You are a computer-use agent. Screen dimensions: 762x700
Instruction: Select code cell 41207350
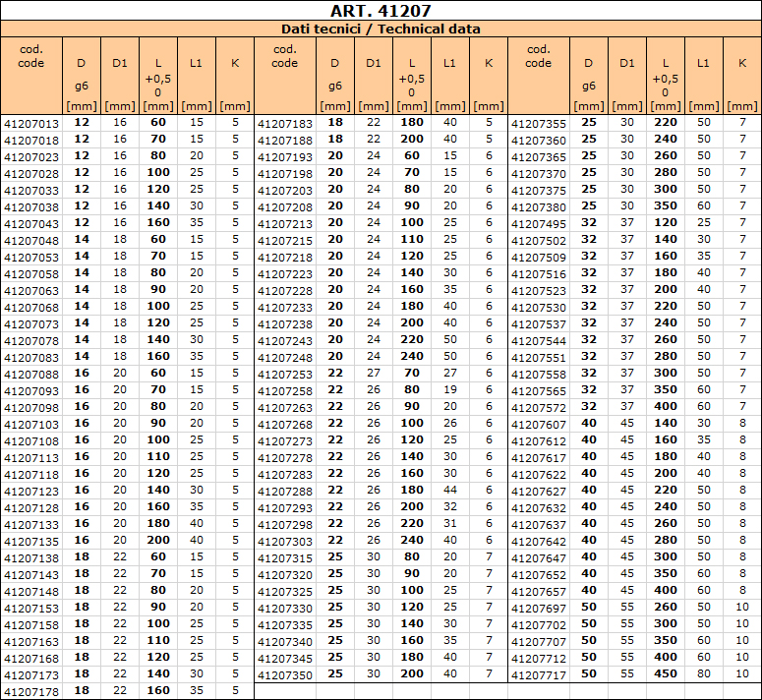(285, 675)
